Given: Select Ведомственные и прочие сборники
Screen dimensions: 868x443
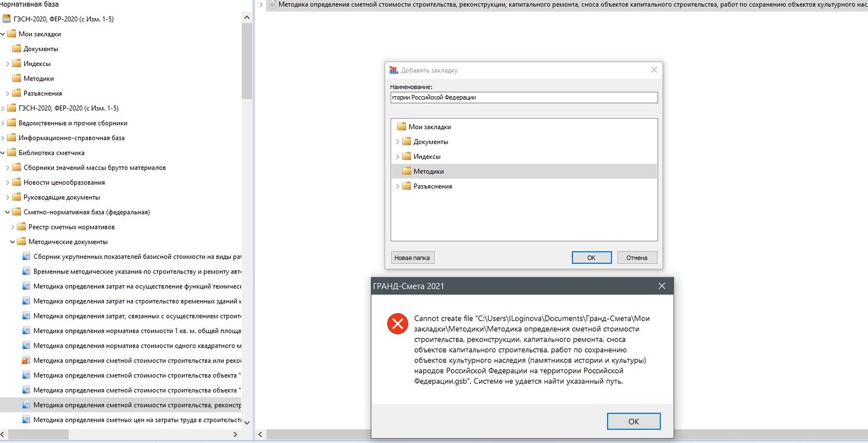Looking at the screenshot, I should [73, 123].
